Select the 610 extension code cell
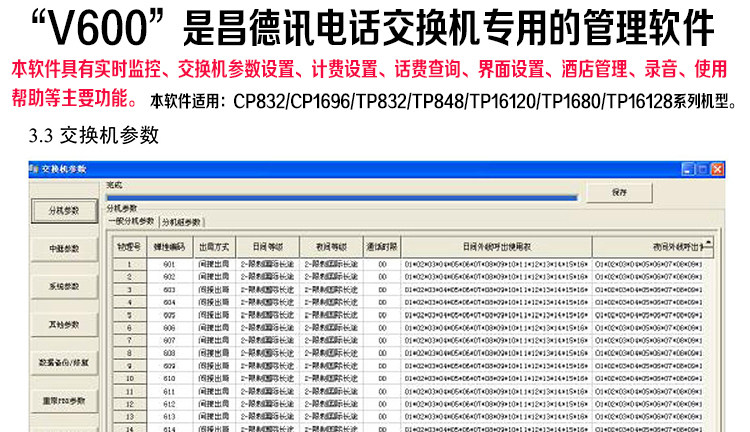This screenshot has height=432, width=750. tap(169, 378)
